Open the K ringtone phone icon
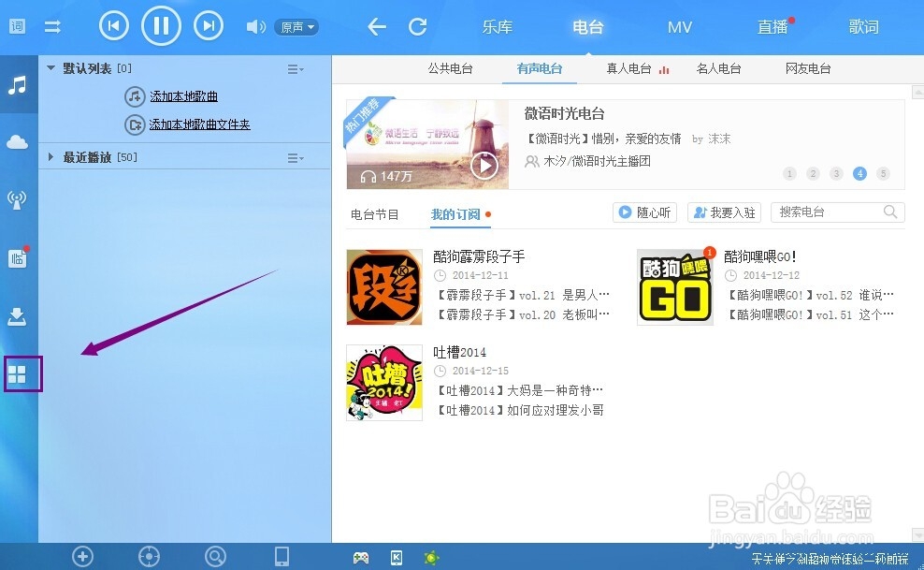924x570 pixels. [397, 557]
